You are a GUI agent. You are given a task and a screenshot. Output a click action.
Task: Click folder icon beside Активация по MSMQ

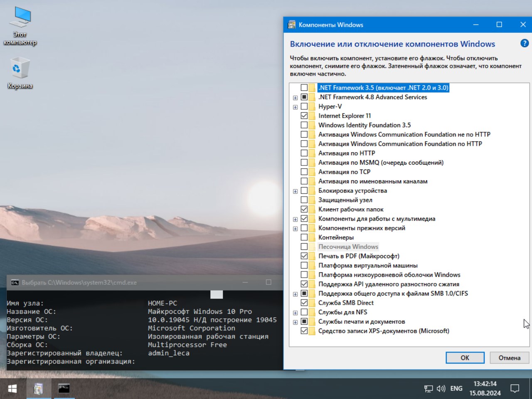click(x=312, y=163)
